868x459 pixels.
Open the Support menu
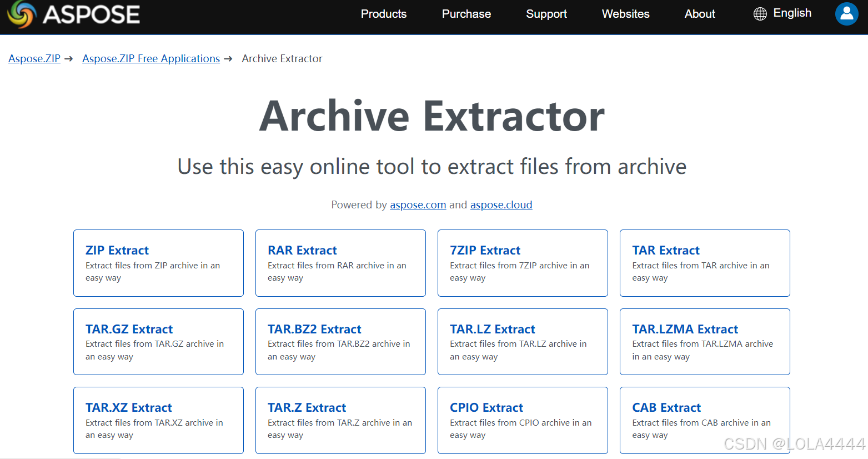point(546,14)
